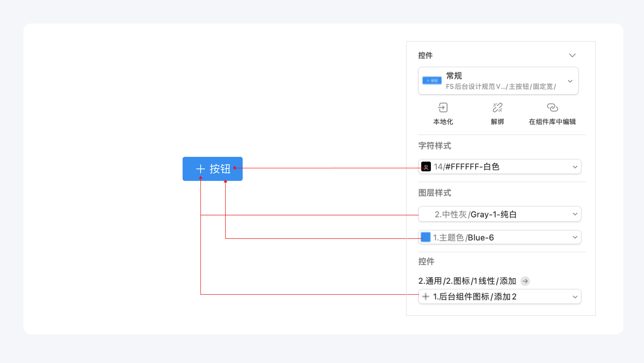Open the 2.中性灰/Gray-1-纯白 layer style dropdown
This screenshot has height=363, width=644.
coord(499,214)
